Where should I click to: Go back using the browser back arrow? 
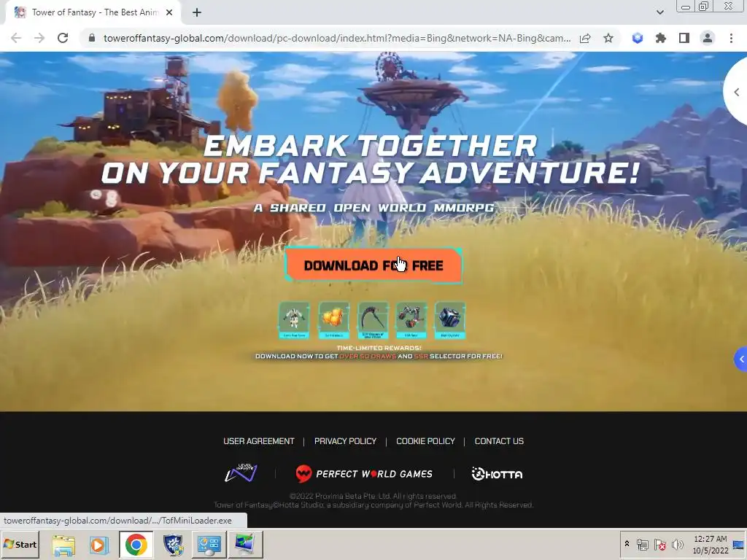click(x=16, y=38)
